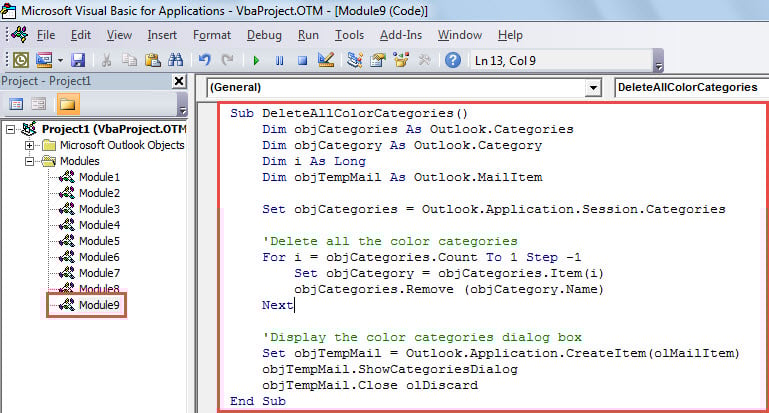This screenshot has width=769, height=413.
Task: Click the Cut scissors icon
Action: [x=106, y=60]
